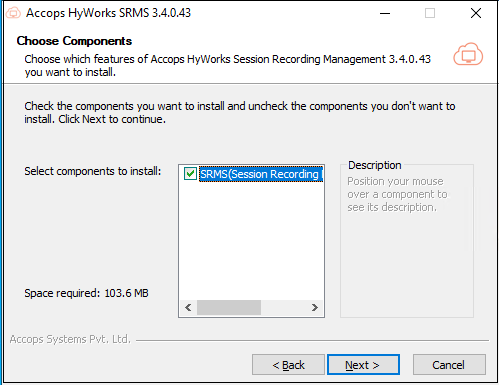Click the Accops Systems Pvt. Ltd. branding text

tap(70, 339)
